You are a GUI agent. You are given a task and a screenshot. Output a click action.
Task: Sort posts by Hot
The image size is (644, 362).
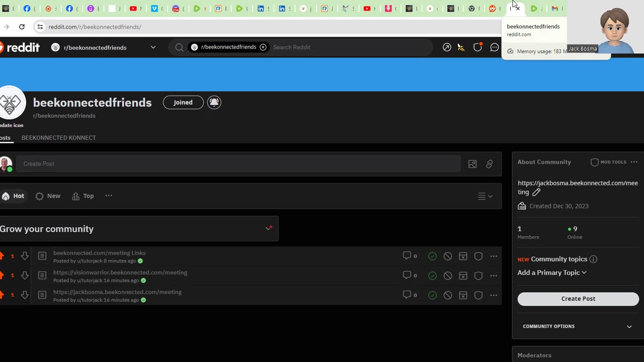point(13,196)
